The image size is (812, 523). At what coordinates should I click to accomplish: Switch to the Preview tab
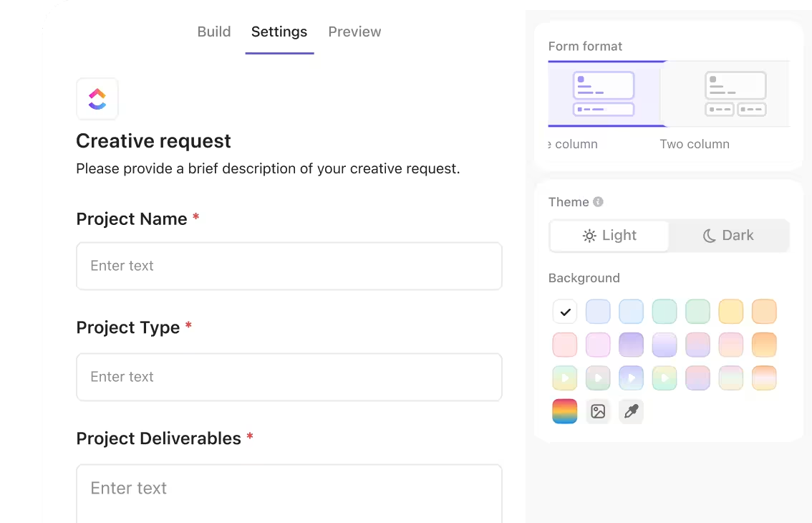pos(354,32)
